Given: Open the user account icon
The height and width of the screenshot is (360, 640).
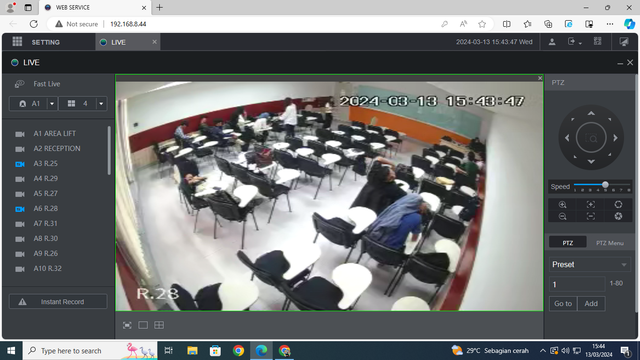Looking at the screenshot, I should [x=552, y=42].
